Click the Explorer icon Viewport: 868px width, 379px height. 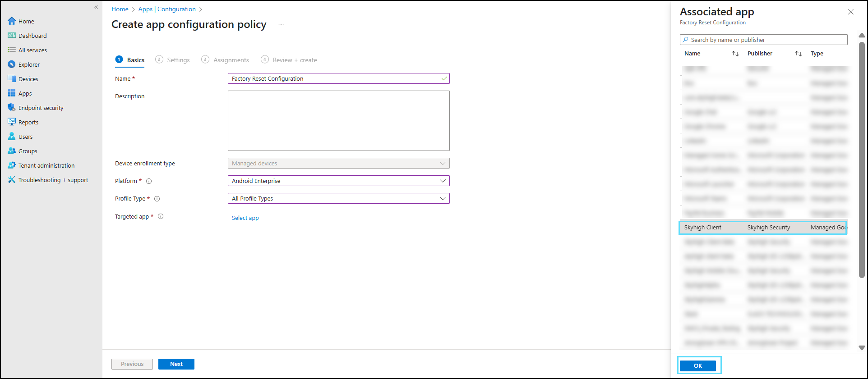tap(12, 64)
